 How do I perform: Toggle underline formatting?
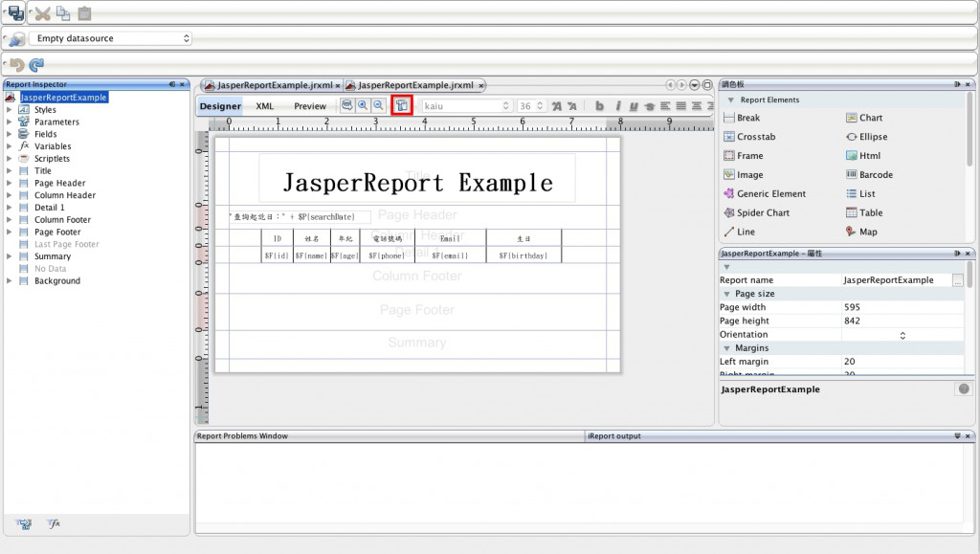(634, 106)
